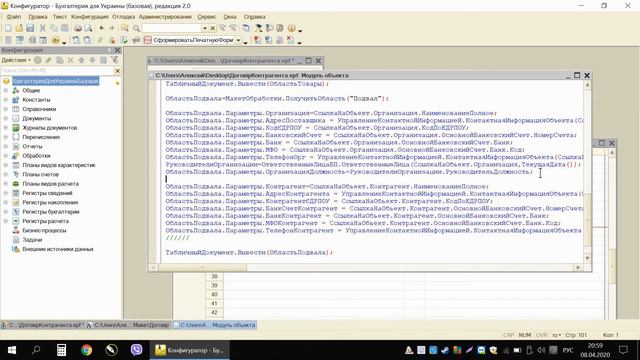
Task: Click the Стр: 101 status bar entry
Action: coord(576,335)
